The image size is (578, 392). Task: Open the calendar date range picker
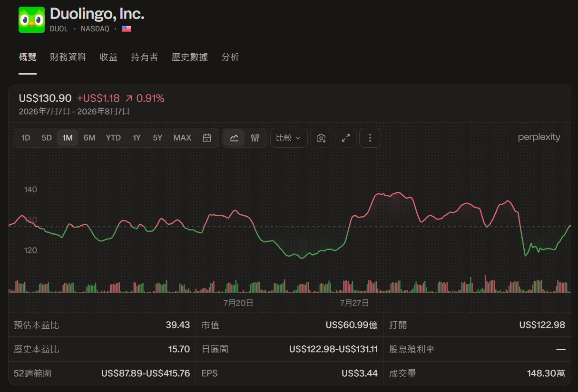(207, 138)
